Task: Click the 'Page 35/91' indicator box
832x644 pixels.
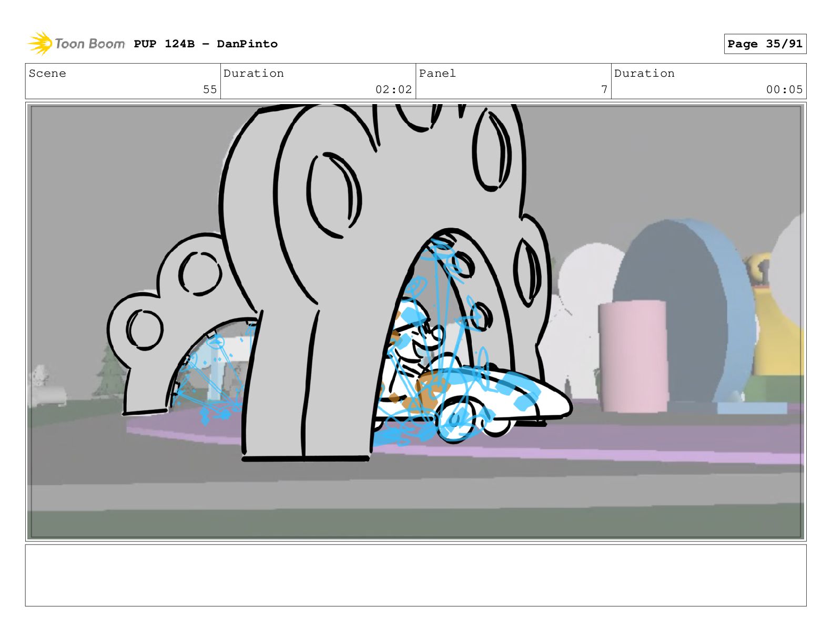Action: (765, 44)
